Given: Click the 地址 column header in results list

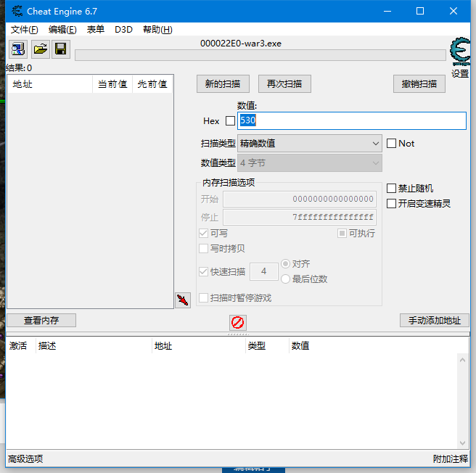Looking at the screenshot, I should (50, 84).
